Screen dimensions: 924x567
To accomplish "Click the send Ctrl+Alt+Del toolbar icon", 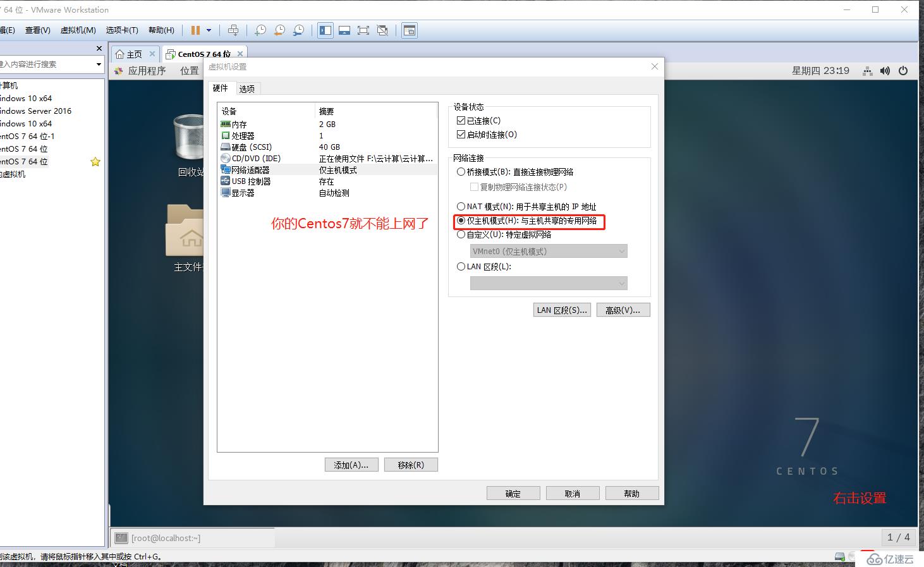I will [233, 30].
